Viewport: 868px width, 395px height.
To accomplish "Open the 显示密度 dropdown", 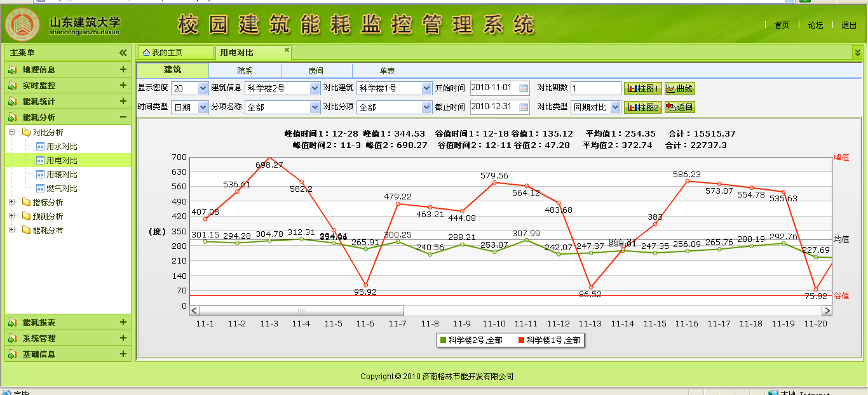I will click(203, 88).
